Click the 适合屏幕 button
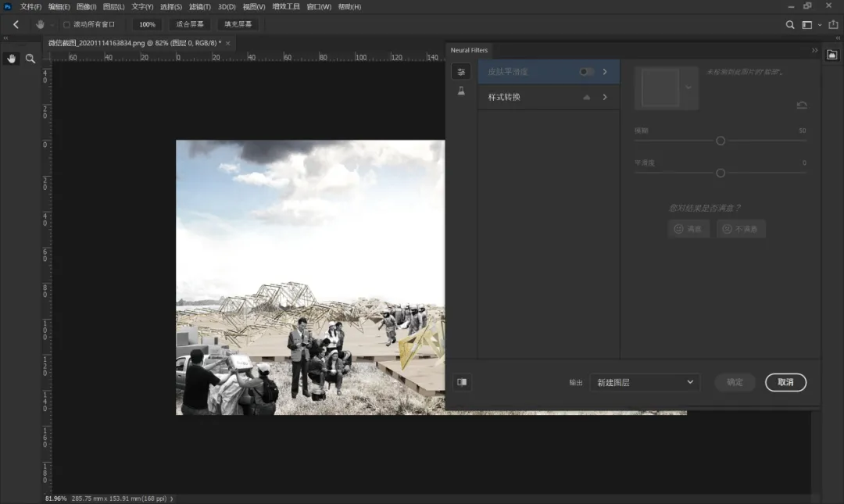Screen dimensions: 844x504 (x=190, y=24)
